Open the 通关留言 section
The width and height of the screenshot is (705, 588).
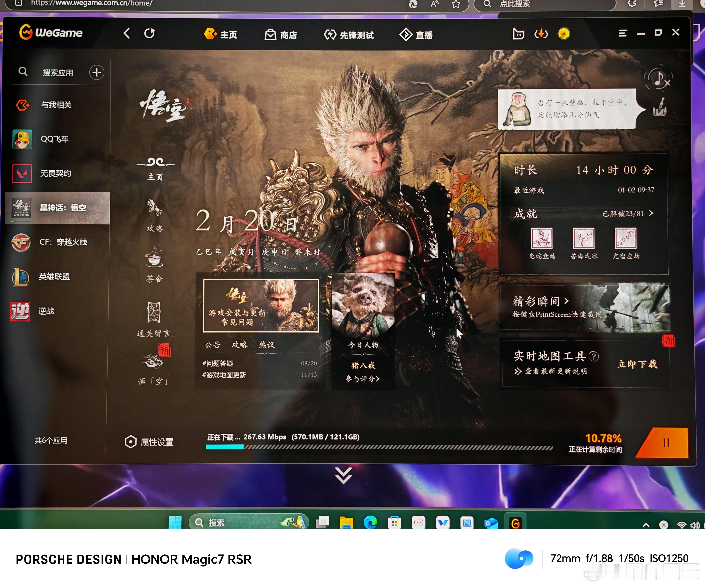tap(154, 319)
